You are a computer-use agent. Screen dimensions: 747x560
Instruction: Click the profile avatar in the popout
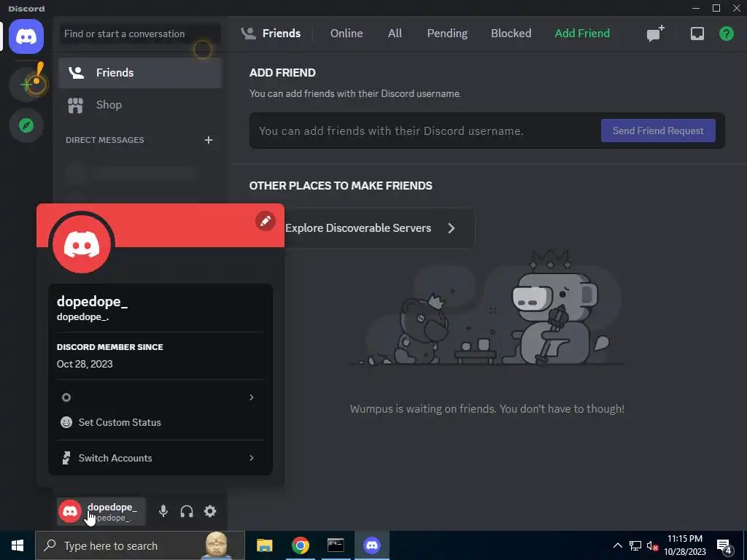(82, 245)
